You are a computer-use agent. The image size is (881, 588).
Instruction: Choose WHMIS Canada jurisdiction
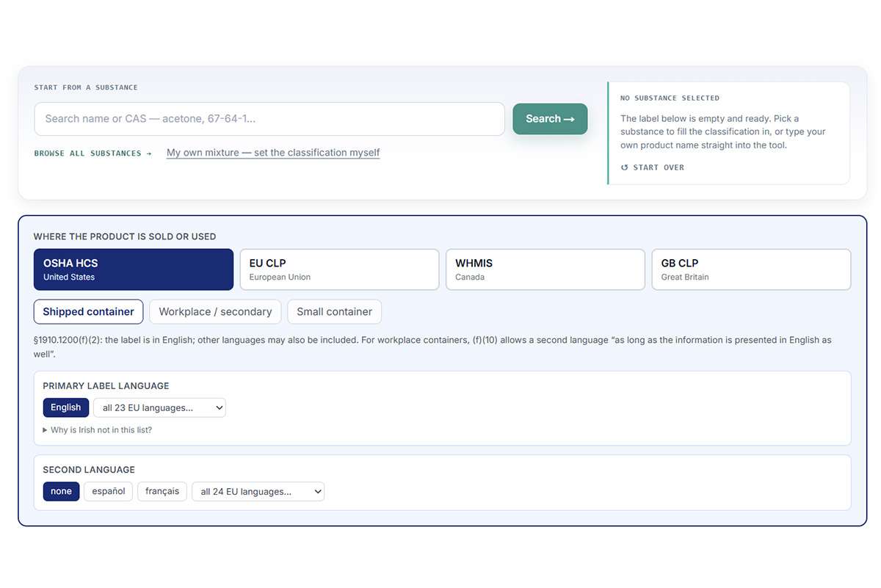545,269
